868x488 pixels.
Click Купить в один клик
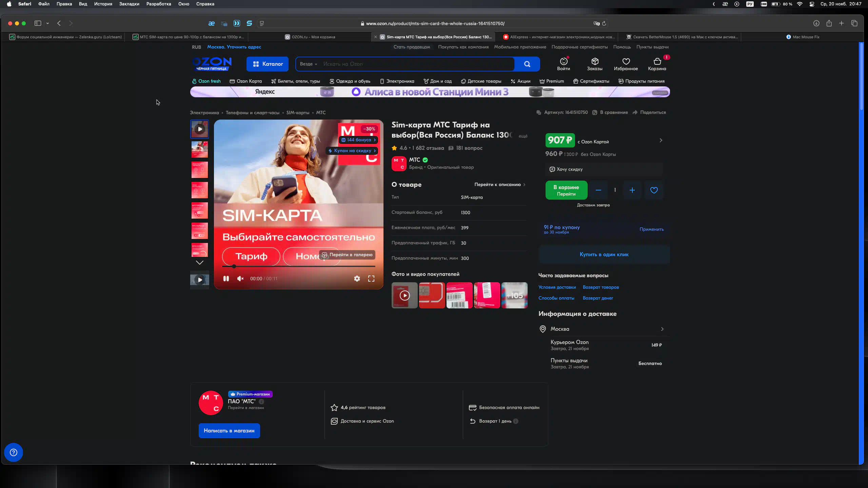point(604,255)
